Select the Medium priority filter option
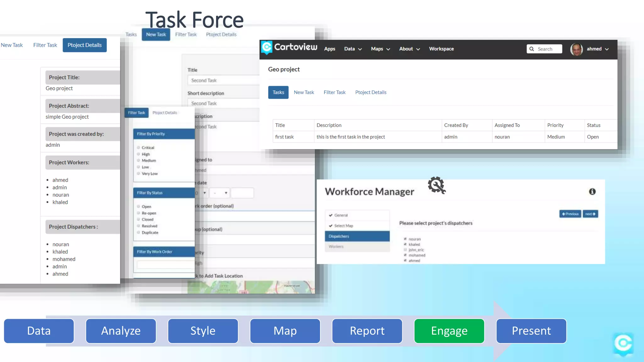 tap(138, 160)
